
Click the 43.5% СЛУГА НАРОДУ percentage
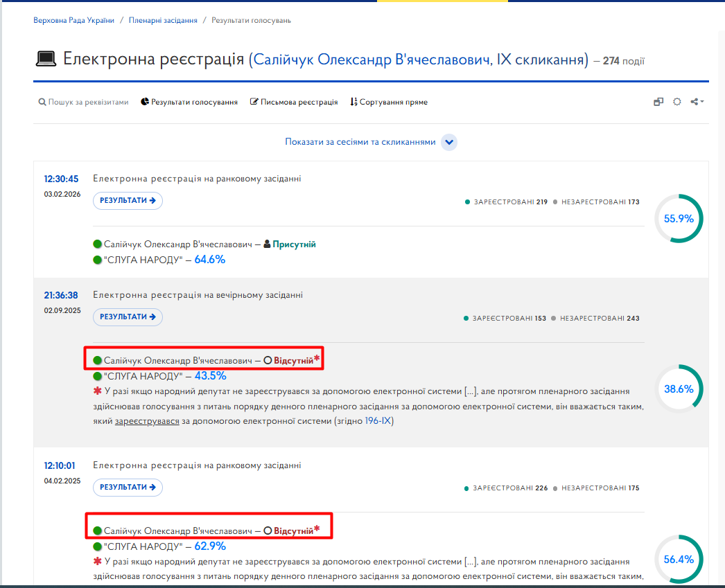(x=211, y=376)
